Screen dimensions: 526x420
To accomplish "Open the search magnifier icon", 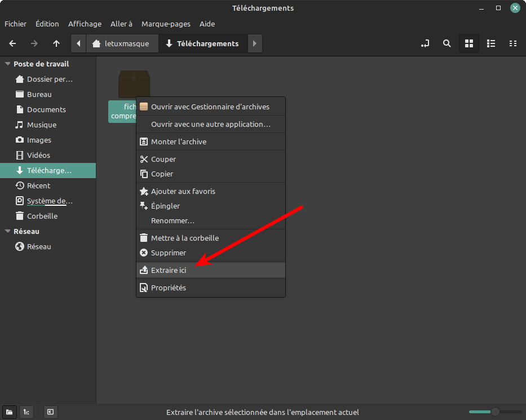I will coord(447,43).
